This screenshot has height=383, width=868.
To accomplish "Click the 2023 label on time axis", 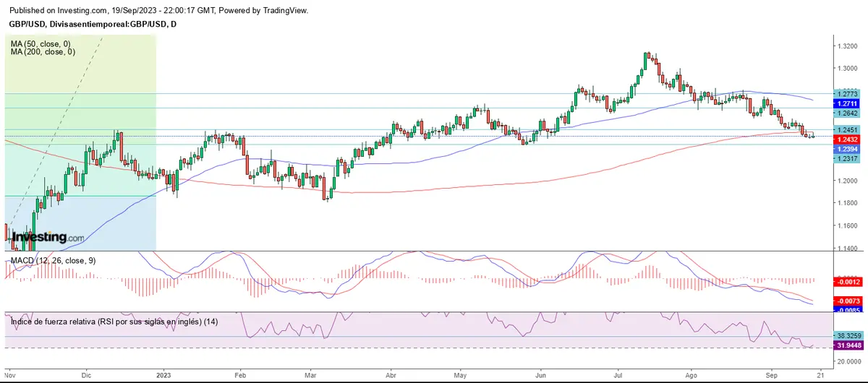I will 163,376.
